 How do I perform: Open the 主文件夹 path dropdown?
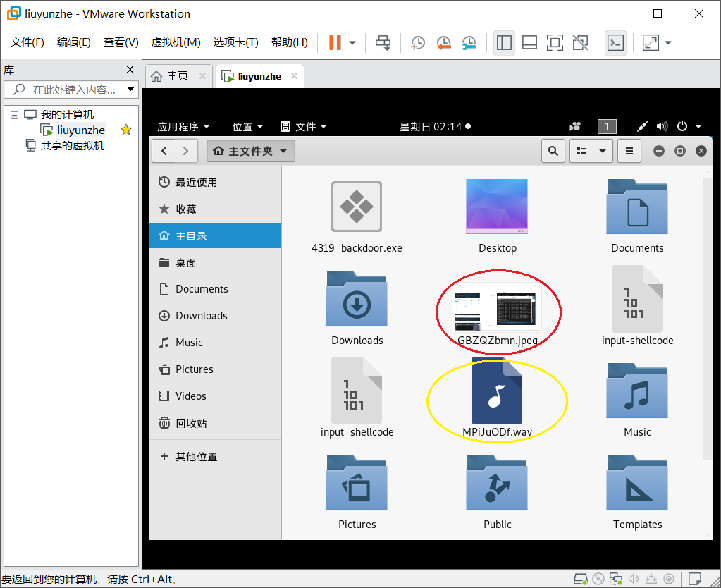point(251,151)
